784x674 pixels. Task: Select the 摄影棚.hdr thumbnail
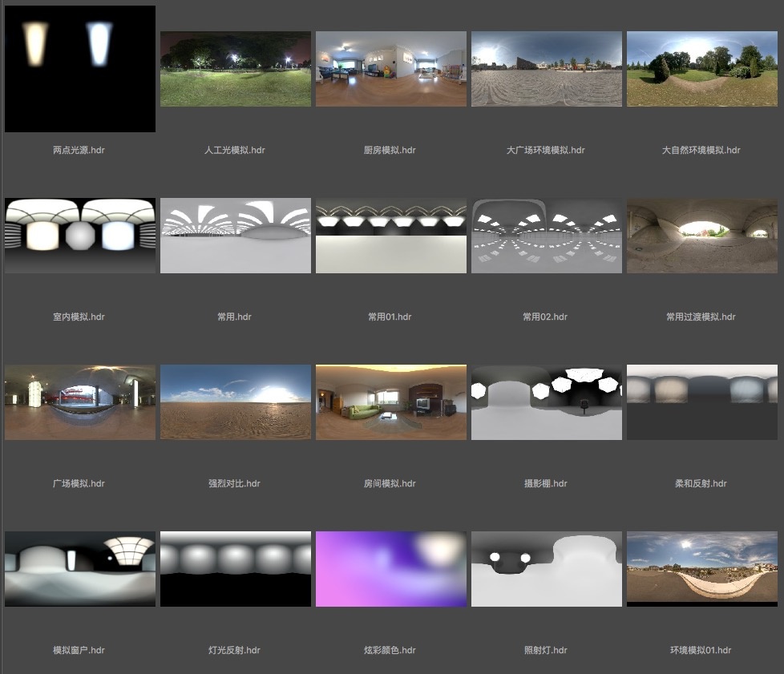coord(547,402)
